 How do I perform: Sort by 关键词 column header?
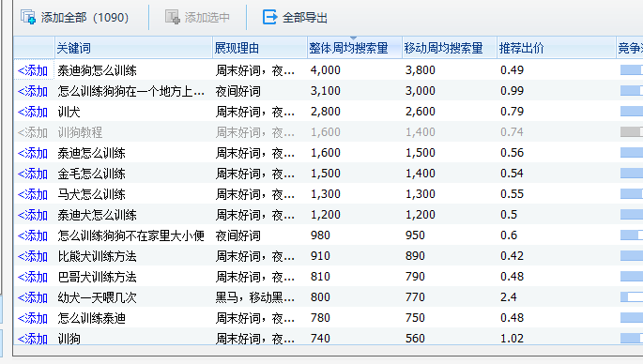pos(133,48)
